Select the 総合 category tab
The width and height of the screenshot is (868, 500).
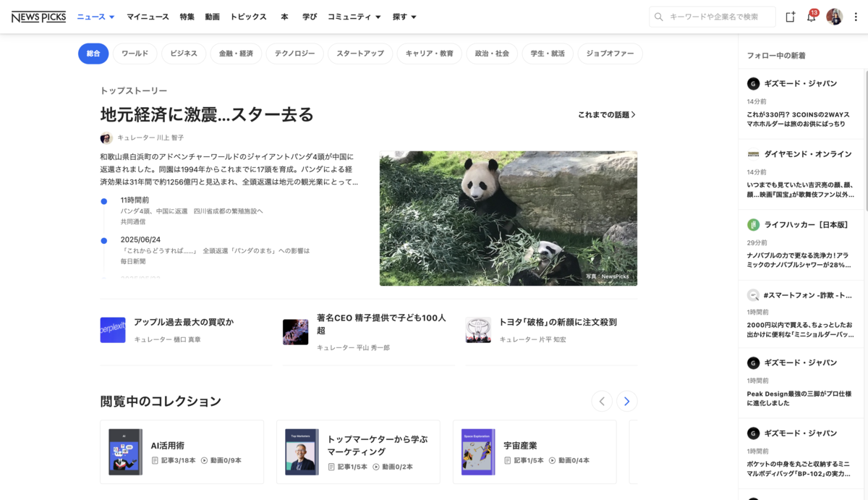[x=93, y=54]
